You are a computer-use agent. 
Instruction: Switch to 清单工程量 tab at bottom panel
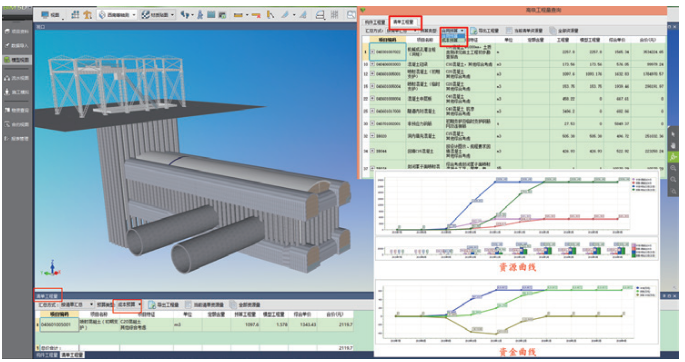pos(72,355)
